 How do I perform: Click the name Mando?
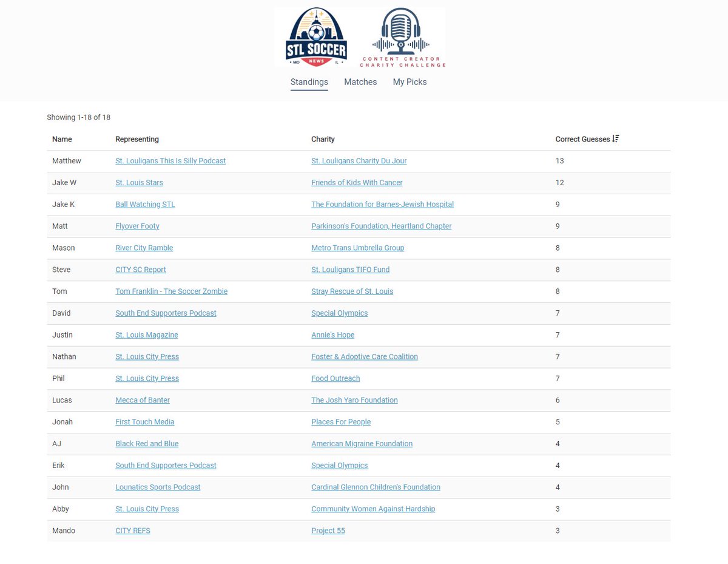(64, 531)
